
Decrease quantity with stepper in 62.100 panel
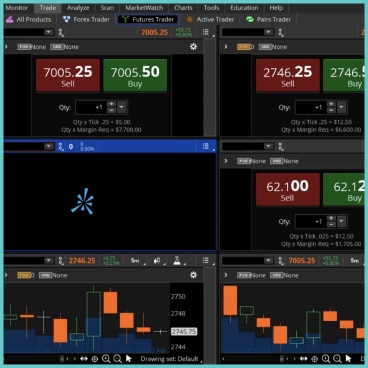[x=331, y=225]
